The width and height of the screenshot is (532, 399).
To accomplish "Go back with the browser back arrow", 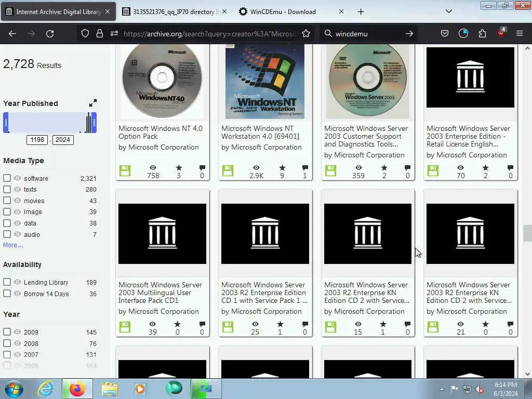I will pyautogui.click(x=12, y=34).
